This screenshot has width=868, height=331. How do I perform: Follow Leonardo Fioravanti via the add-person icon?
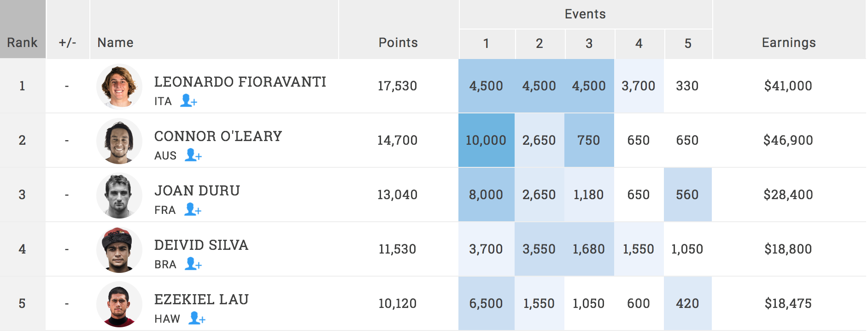point(188,100)
